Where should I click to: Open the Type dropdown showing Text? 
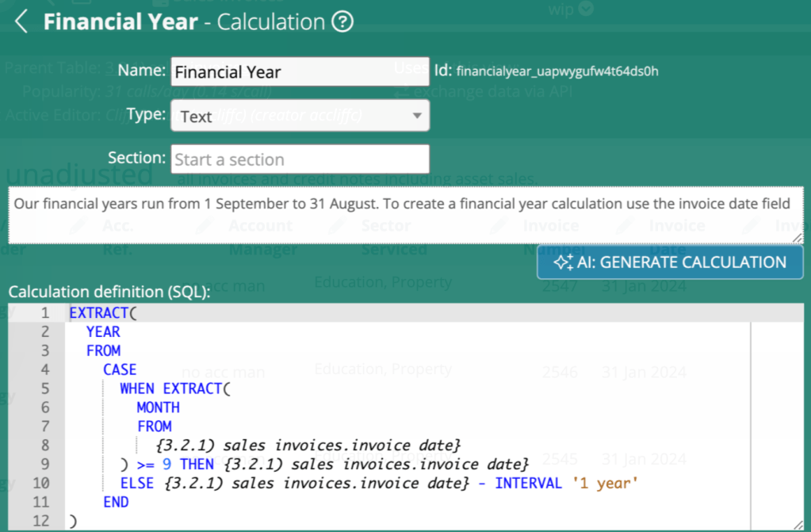(x=300, y=116)
